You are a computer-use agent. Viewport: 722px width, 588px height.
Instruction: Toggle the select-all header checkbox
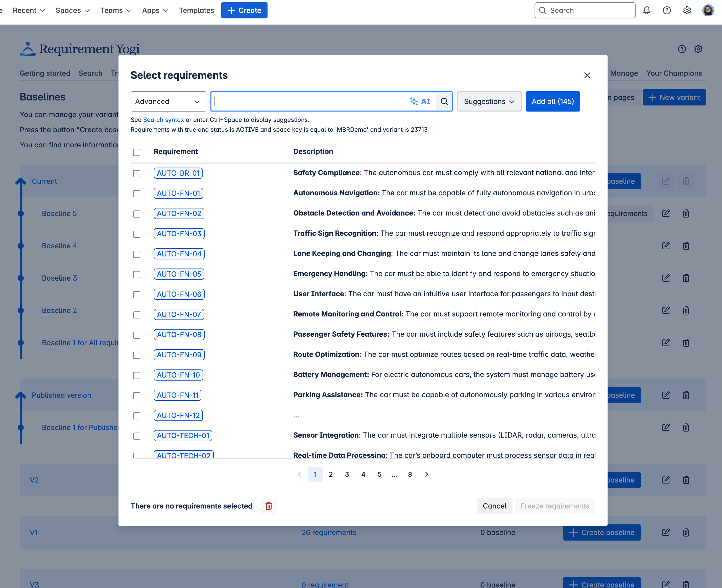pos(137,152)
